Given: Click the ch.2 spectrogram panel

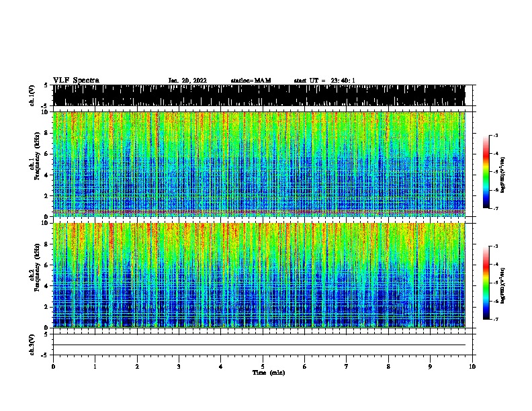Looking at the screenshot, I should (x=259, y=275).
